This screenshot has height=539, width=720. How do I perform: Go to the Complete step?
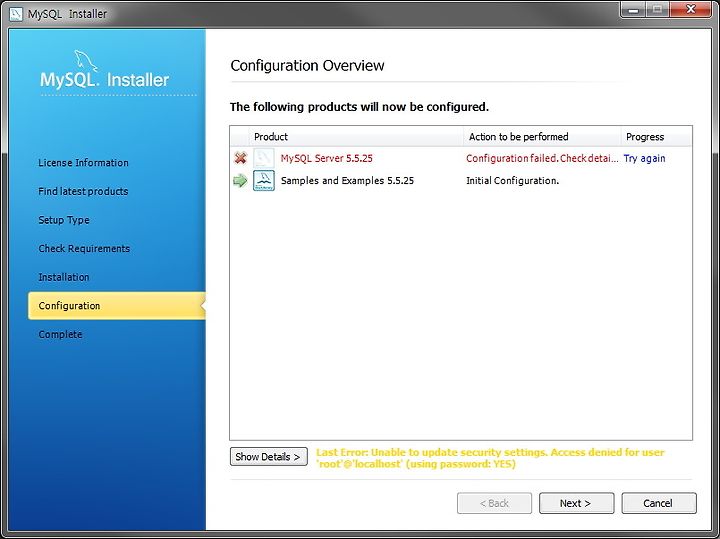tap(60, 334)
